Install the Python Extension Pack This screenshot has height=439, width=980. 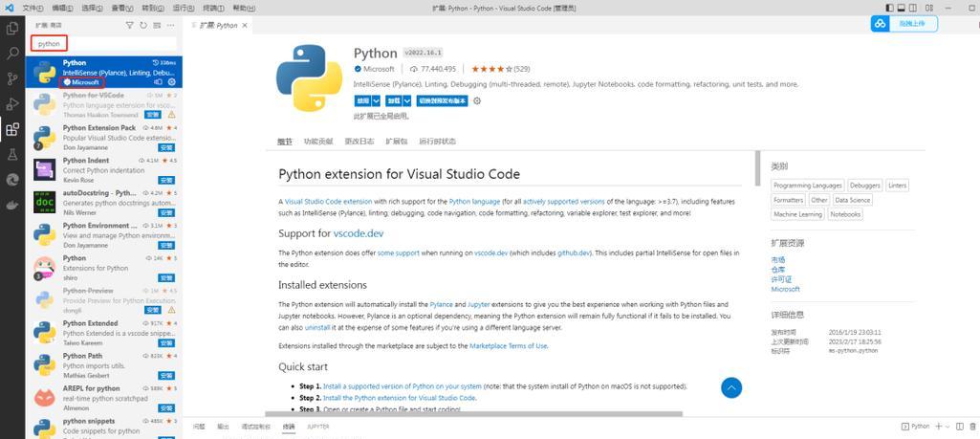[x=166, y=147]
